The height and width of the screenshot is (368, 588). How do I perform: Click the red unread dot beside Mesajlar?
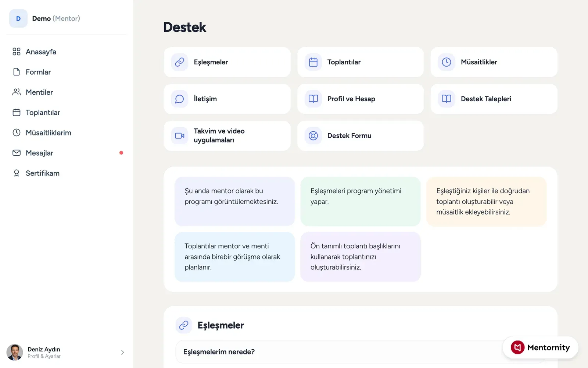121,153
